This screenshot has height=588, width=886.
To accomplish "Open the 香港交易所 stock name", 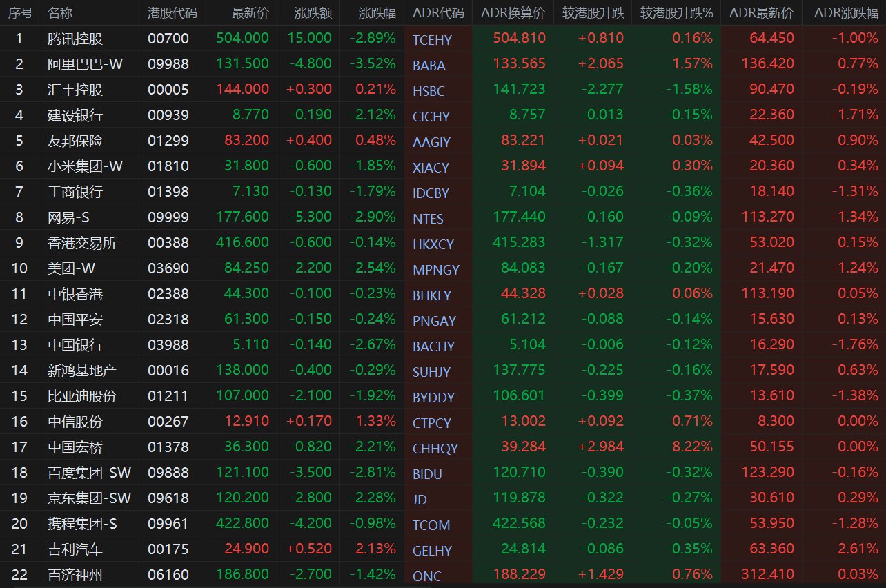I will (83, 242).
